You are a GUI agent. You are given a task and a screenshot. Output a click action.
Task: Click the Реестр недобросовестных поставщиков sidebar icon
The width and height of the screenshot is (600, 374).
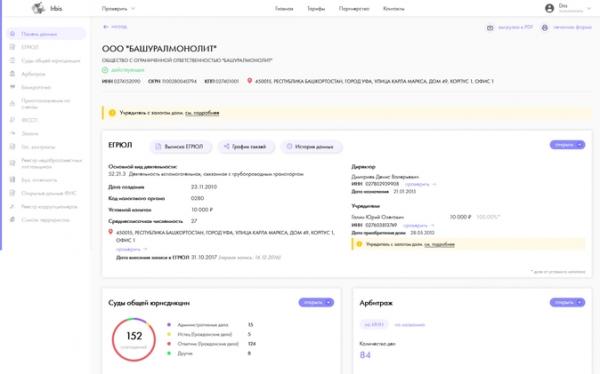[12, 163]
